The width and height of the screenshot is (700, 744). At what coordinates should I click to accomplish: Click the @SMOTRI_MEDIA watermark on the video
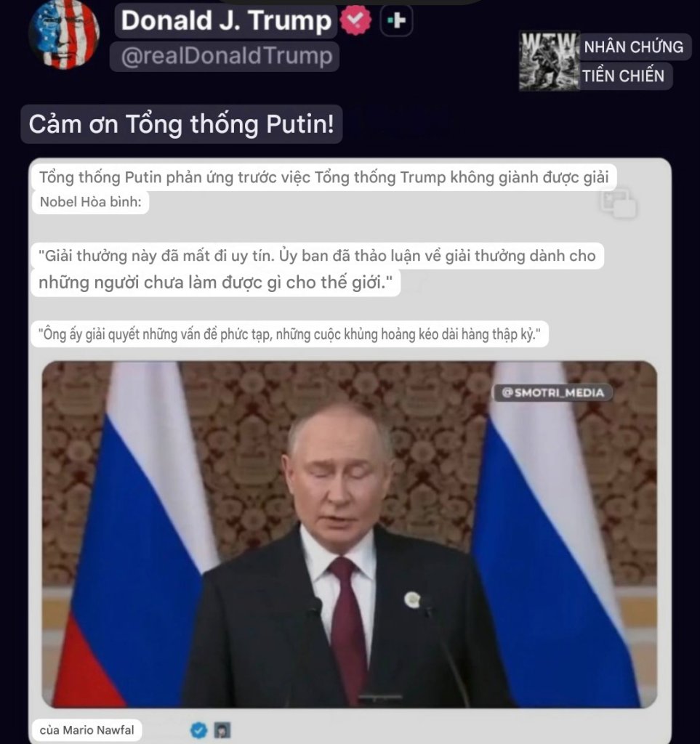tap(553, 393)
